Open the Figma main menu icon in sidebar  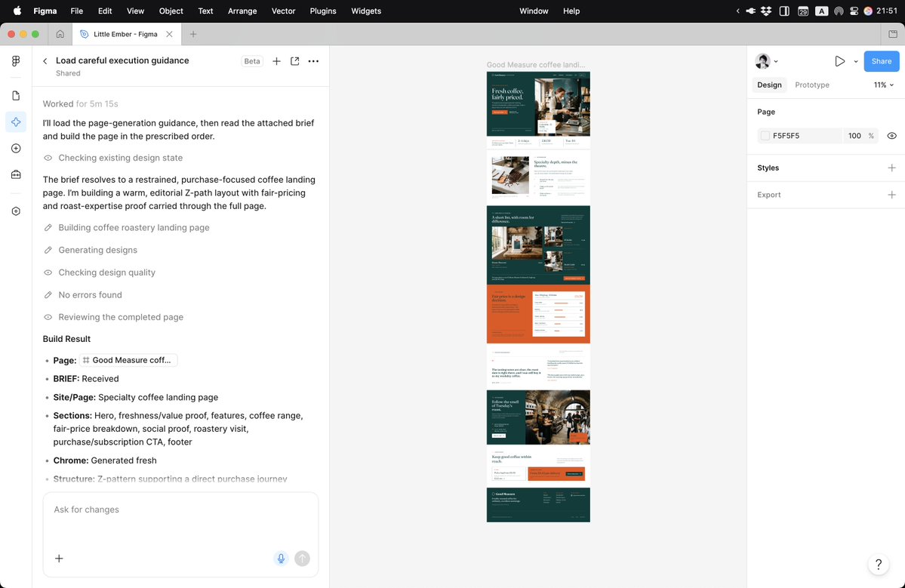pos(16,61)
